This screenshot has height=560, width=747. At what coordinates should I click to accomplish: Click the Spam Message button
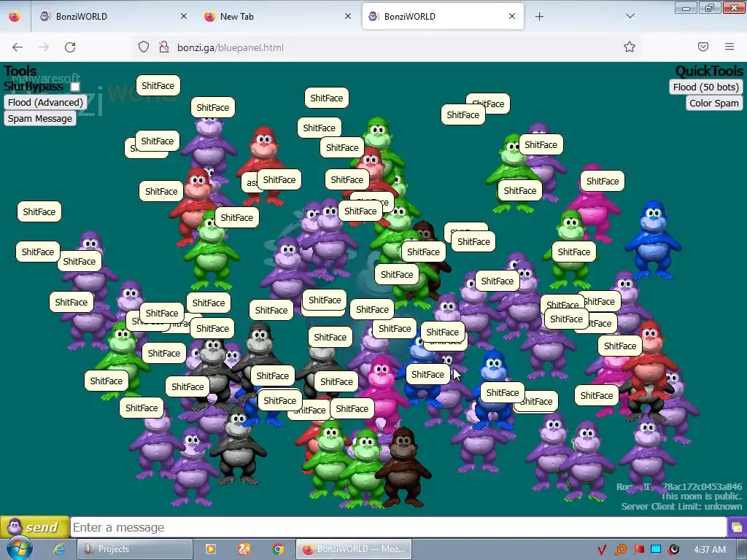tap(40, 119)
